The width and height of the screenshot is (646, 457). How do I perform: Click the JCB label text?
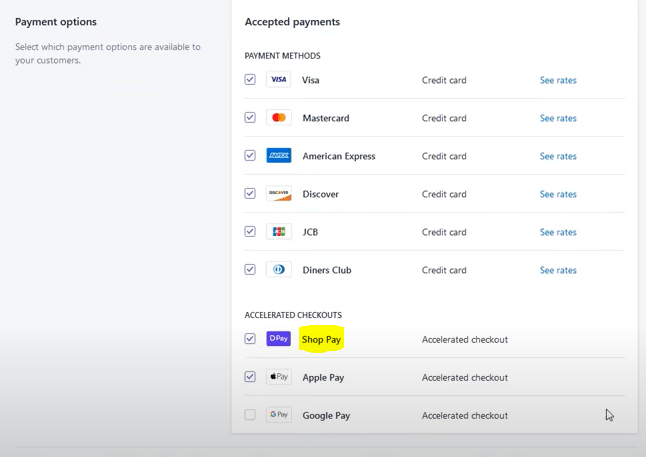click(x=310, y=232)
